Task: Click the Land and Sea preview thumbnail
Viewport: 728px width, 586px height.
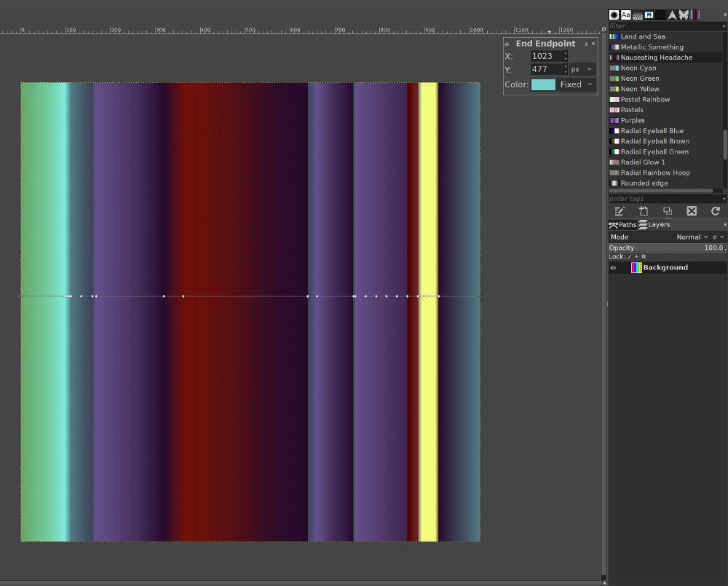Action: click(614, 36)
